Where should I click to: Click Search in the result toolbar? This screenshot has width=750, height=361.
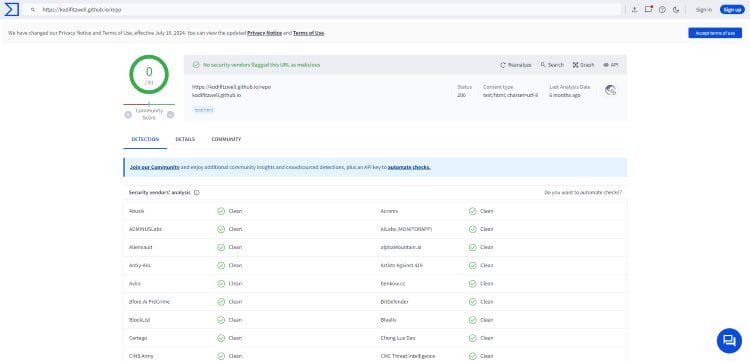552,65
